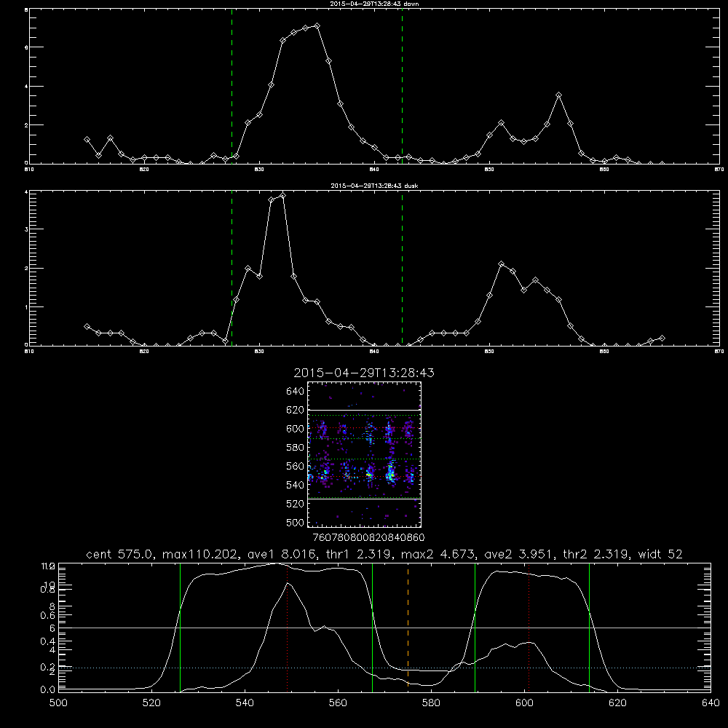728x728 pixels.
Task: Click x-axis label 620 of the bottom plot
Action: [618, 703]
